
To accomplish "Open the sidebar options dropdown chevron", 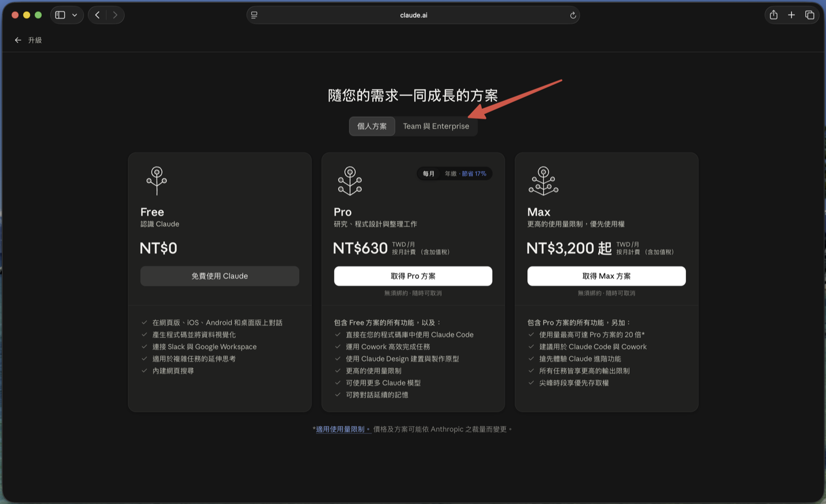I will click(75, 15).
